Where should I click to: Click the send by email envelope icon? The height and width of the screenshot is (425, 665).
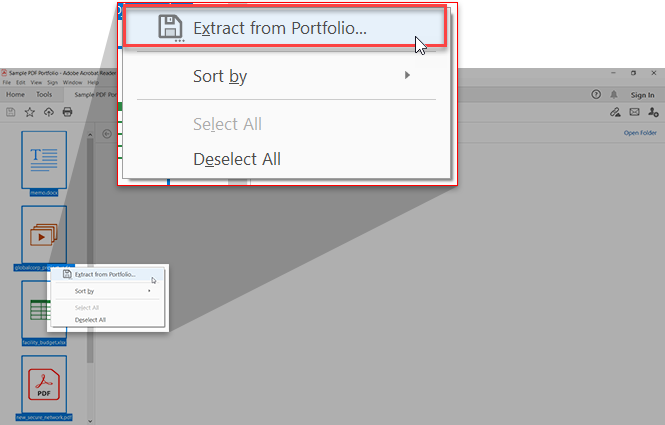tap(634, 112)
